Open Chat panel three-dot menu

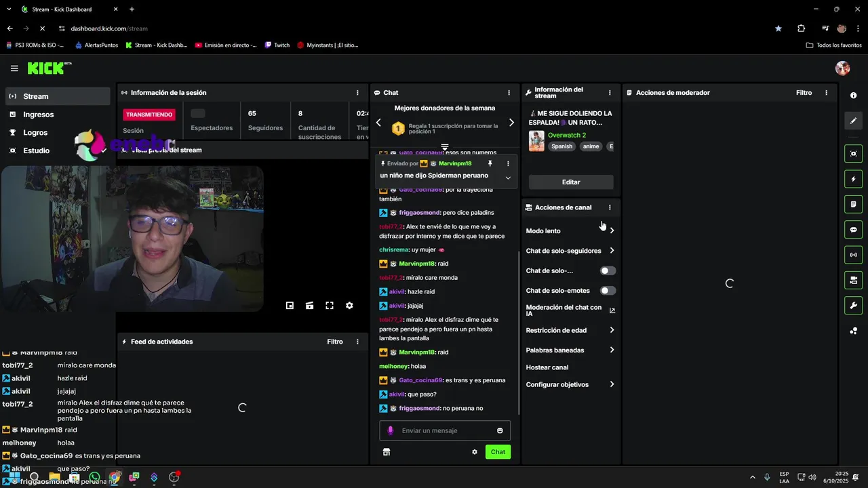[x=509, y=93]
